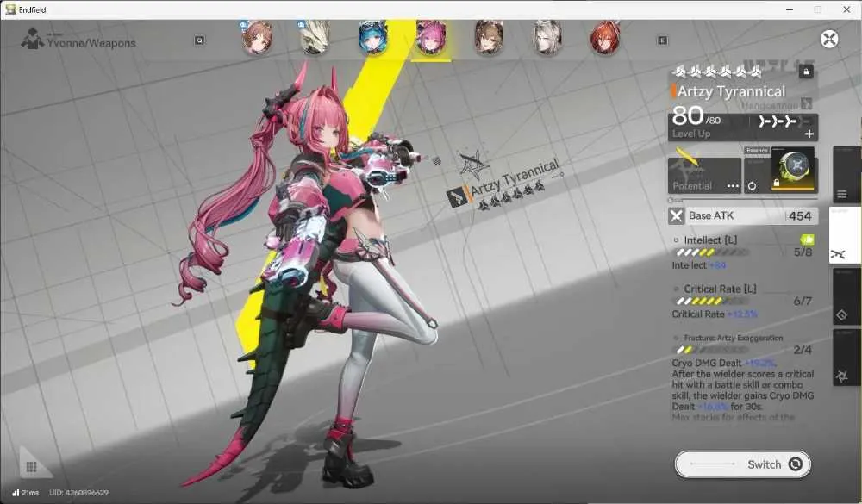Select the blue-haired operator portrait
Screen dimensions: 862x504
point(372,38)
